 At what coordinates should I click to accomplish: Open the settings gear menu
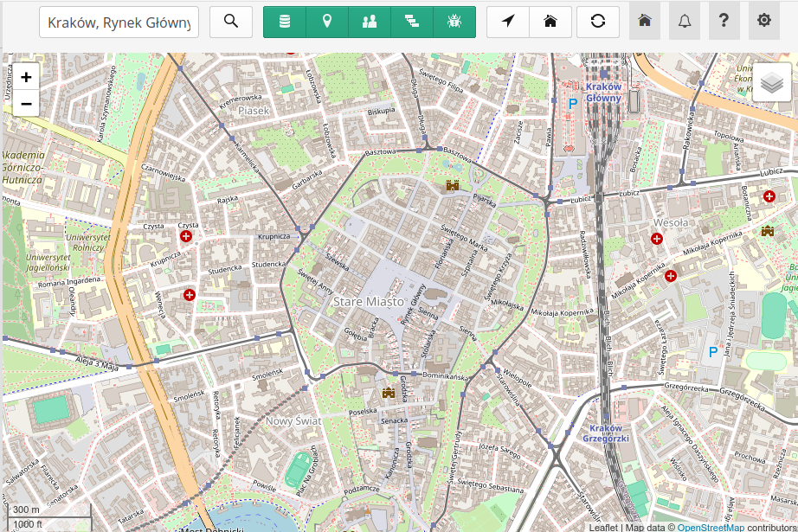pos(763,21)
